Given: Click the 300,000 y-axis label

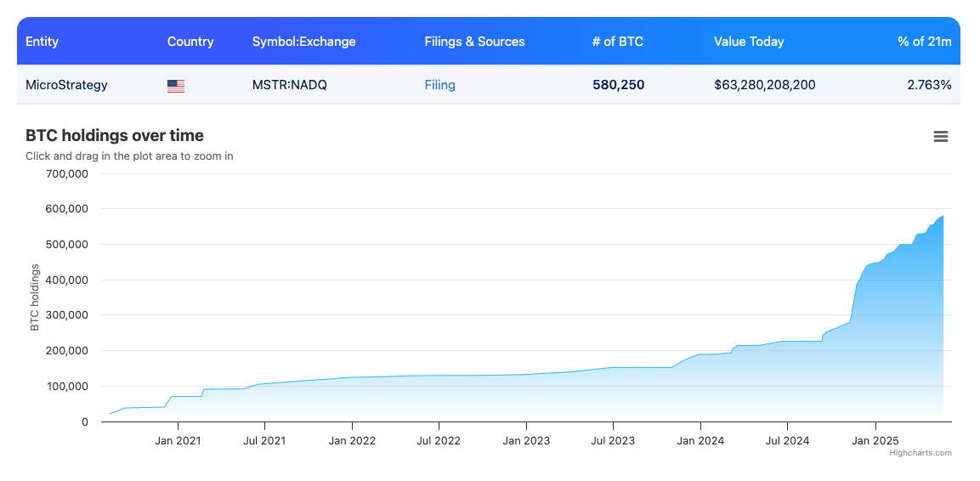Looking at the screenshot, I should (x=67, y=315).
